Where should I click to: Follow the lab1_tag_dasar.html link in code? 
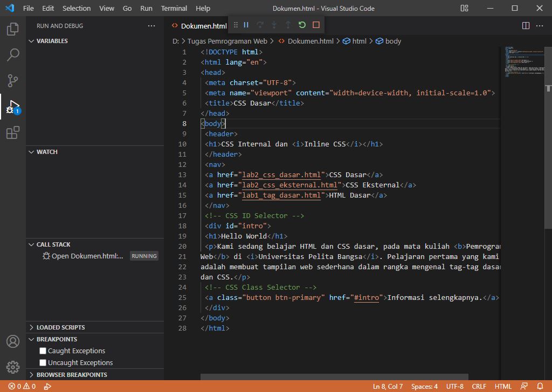281,195
